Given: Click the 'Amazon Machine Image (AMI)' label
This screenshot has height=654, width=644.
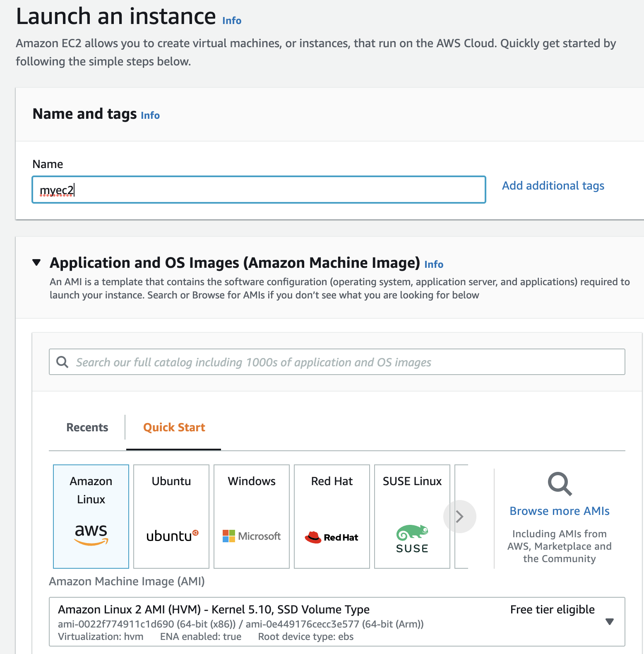Looking at the screenshot, I should pos(127,581).
